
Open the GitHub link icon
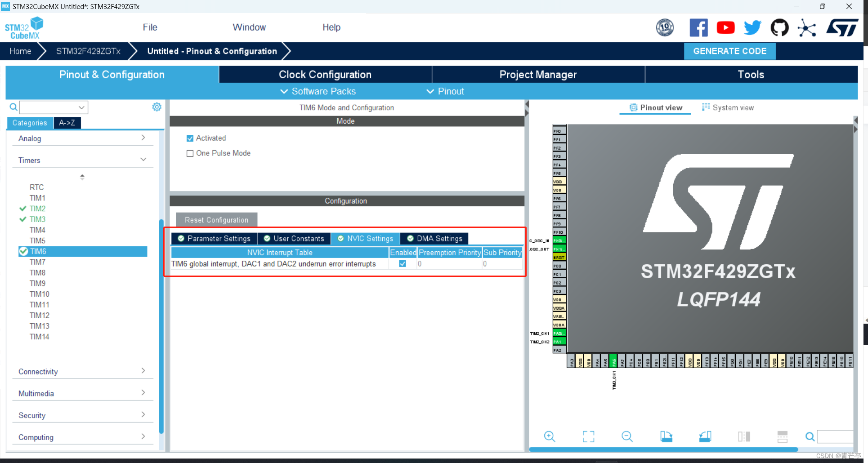tap(779, 28)
